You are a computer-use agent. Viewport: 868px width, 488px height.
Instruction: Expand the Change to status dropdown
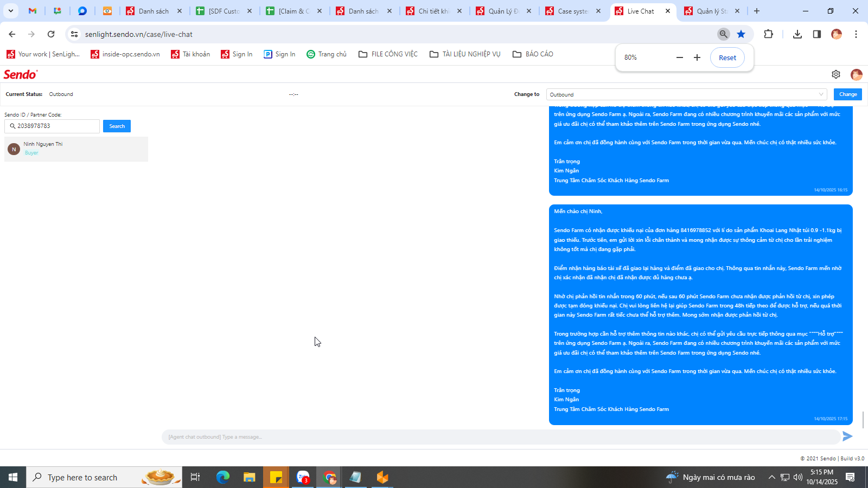(686, 94)
